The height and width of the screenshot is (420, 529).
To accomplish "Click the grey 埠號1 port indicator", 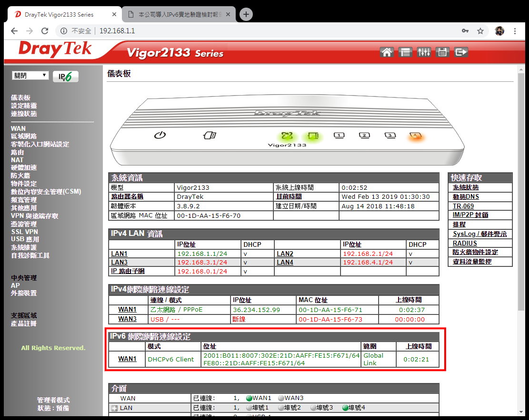I will point(249,408).
